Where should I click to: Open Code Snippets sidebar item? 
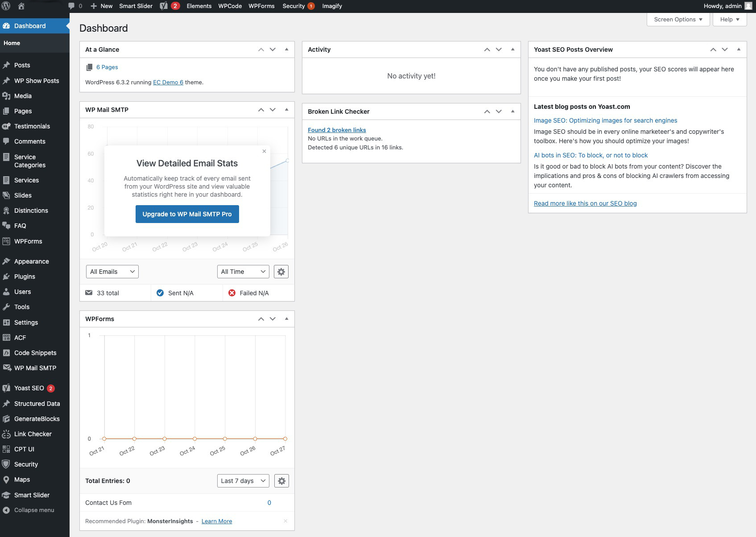[x=35, y=353]
